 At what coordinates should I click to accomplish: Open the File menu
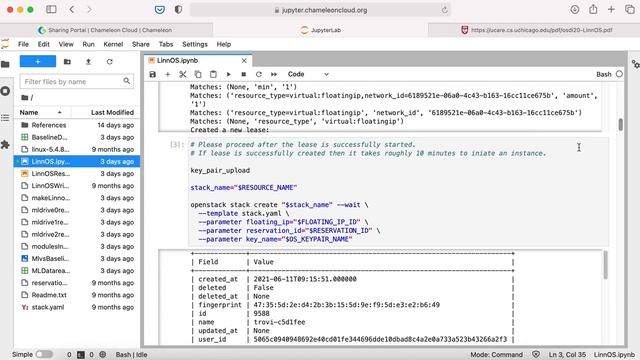point(23,44)
